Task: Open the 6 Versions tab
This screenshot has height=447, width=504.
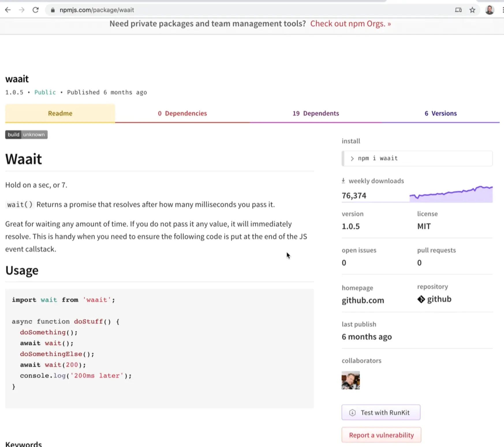Action: 440,113
